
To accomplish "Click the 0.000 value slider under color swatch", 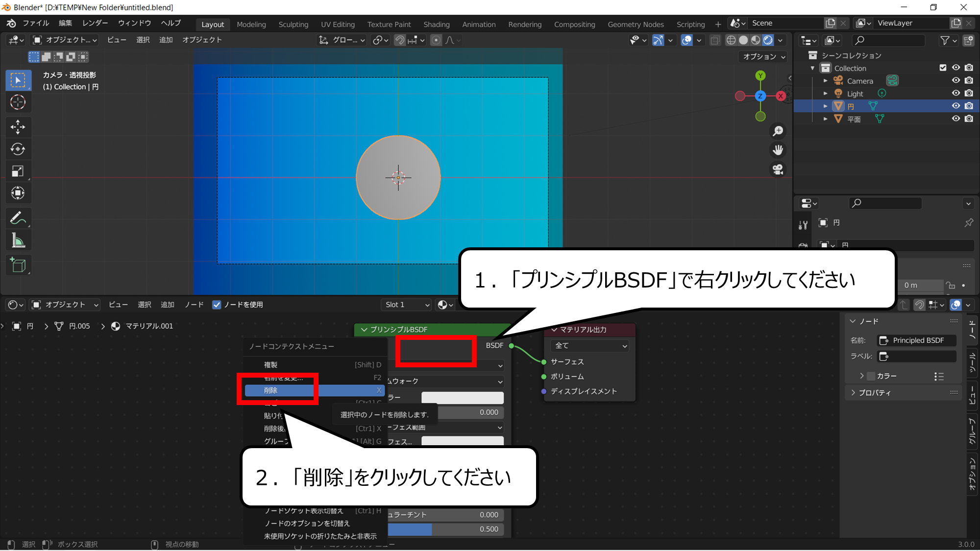I will tap(470, 413).
